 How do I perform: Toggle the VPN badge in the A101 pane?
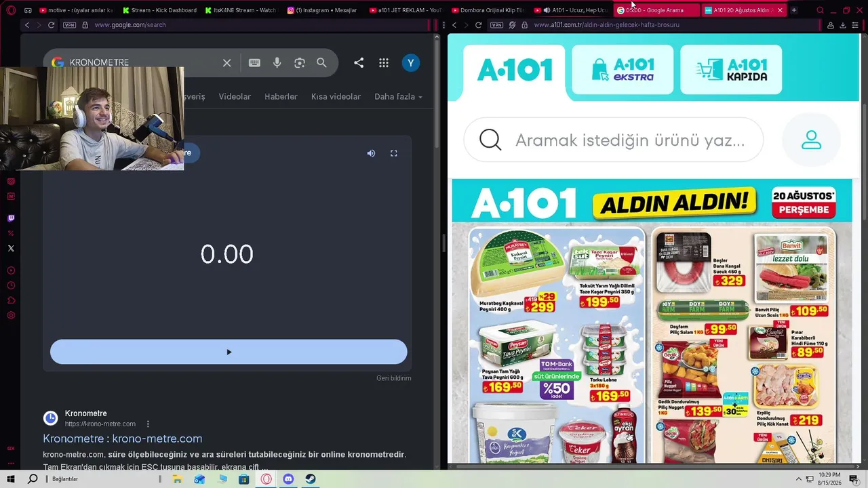[497, 25]
